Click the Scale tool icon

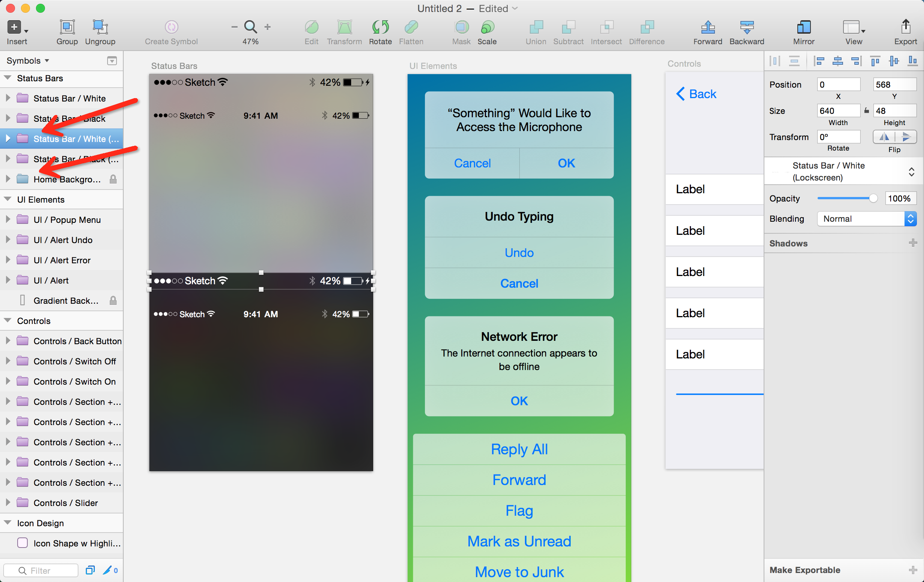487,28
